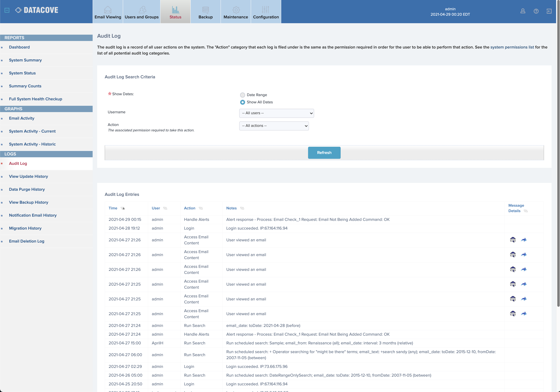
Task: Sort the Message Details column arrows
Action: (526, 211)
